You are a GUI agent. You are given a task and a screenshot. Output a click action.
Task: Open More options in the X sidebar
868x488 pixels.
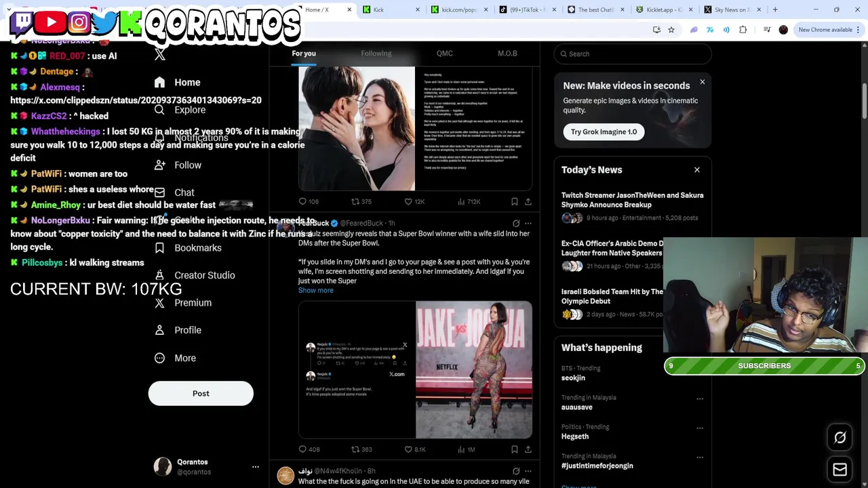tap(175, 358)
